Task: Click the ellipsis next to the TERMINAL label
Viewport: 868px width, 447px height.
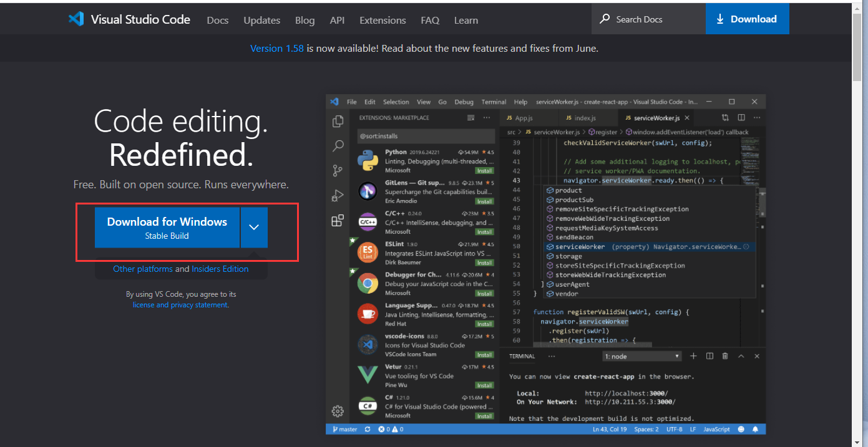Action: point(552,357)
